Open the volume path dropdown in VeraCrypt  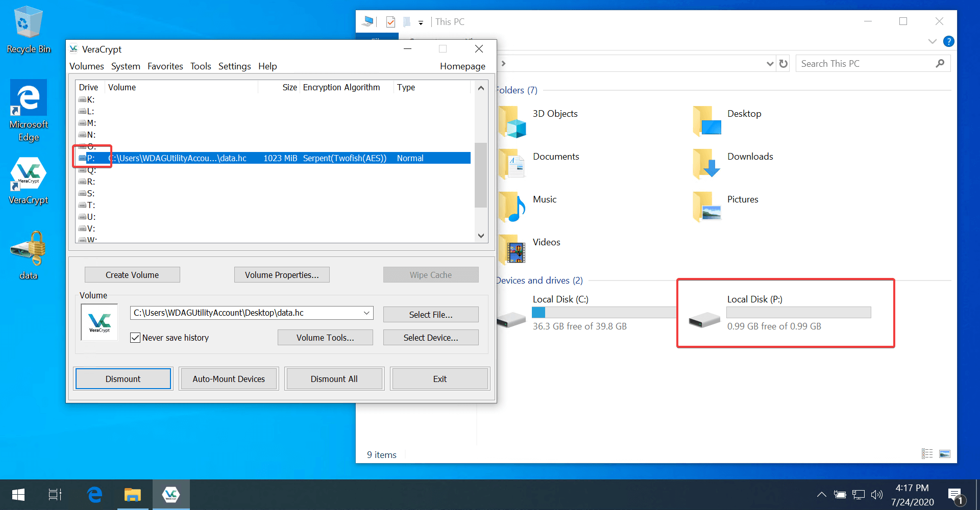[x=366, y=313]
